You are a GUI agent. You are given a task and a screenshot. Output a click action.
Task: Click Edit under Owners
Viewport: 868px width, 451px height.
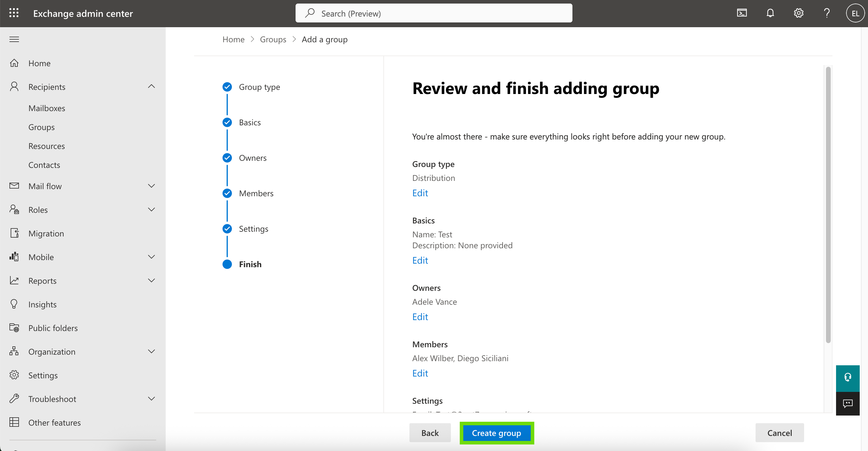point(420,317)
